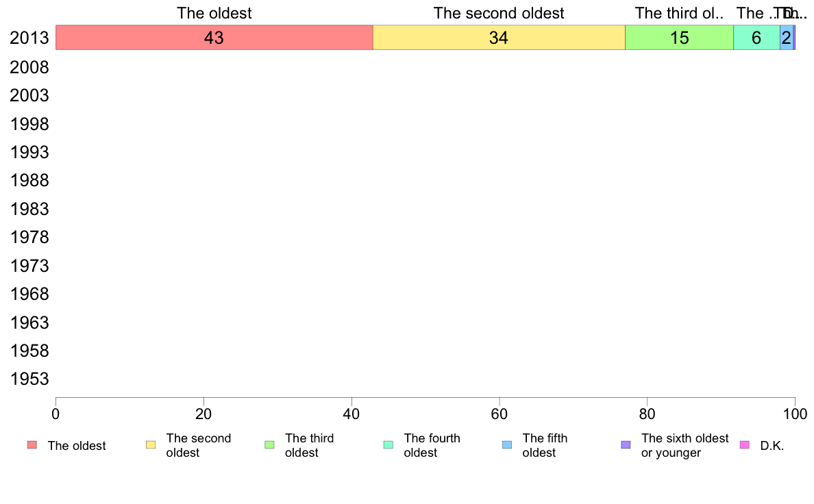This screenshot has width=814, height=504.
Task: Click 'The second oldest' column header text
Action: 499,13
